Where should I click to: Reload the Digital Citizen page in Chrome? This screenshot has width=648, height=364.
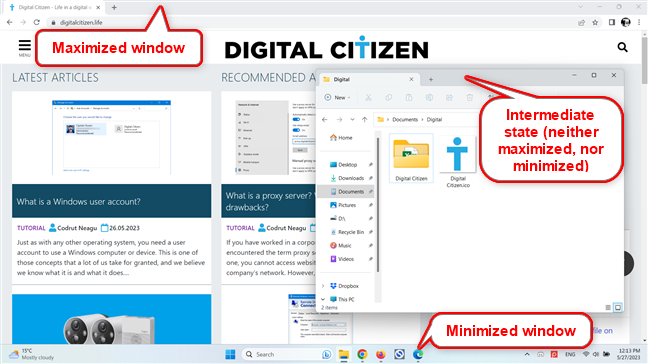[36, 22]
